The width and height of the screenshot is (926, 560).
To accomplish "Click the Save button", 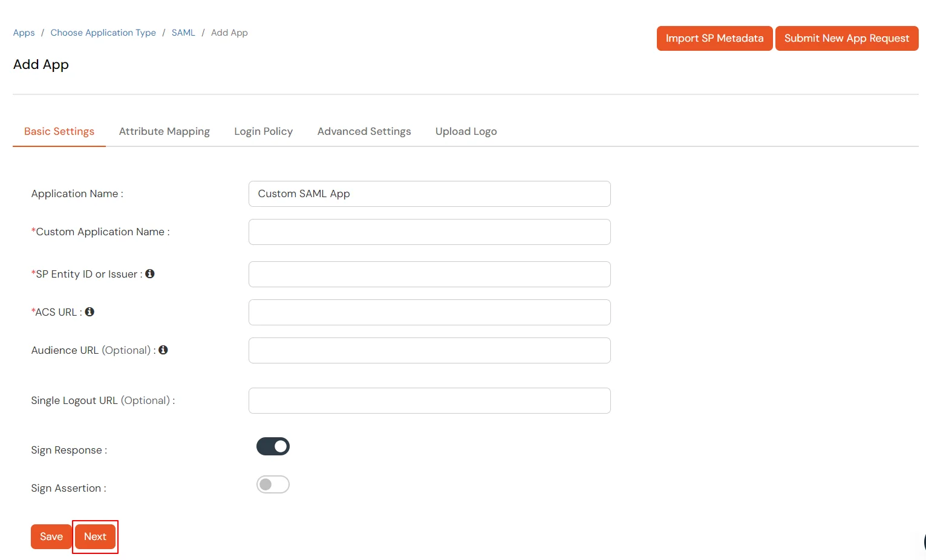I will coord(51,536).
